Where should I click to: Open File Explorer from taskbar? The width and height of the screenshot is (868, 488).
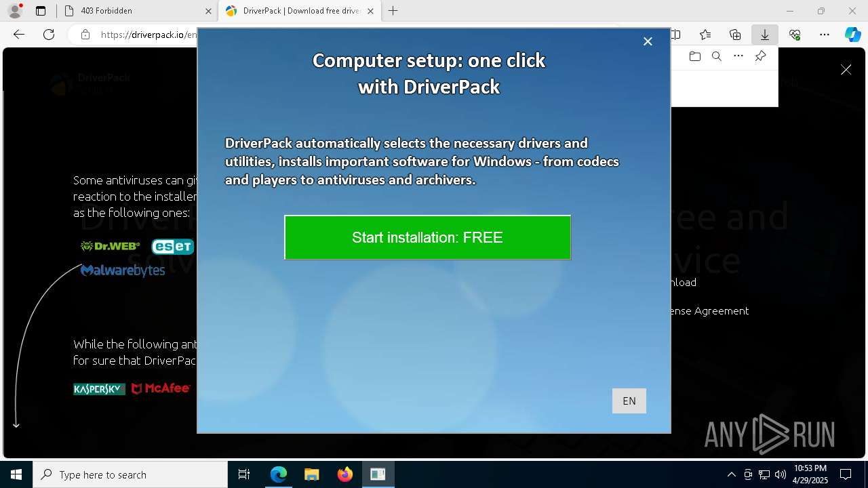click(312, 474)
